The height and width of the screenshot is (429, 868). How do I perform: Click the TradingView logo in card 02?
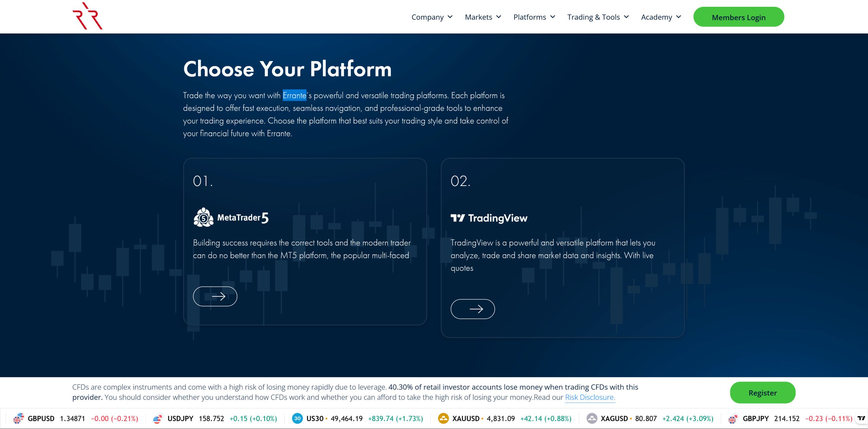point(489,218)
